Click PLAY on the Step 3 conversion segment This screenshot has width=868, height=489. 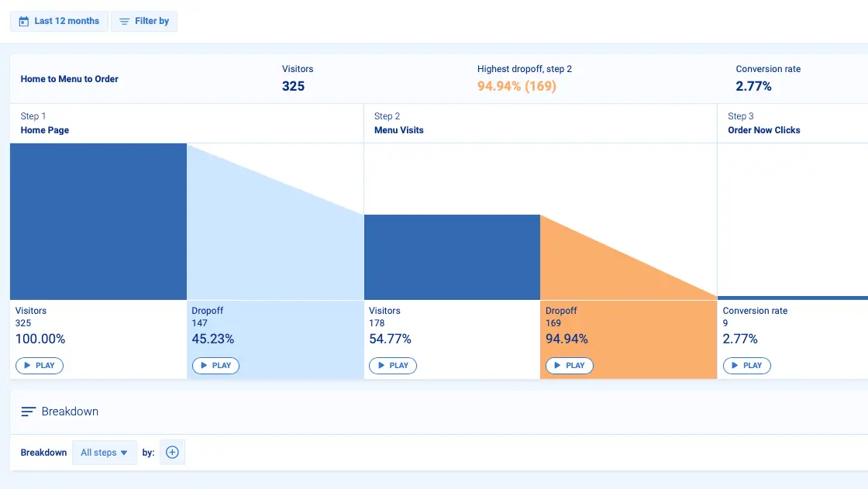coord(746,365)
